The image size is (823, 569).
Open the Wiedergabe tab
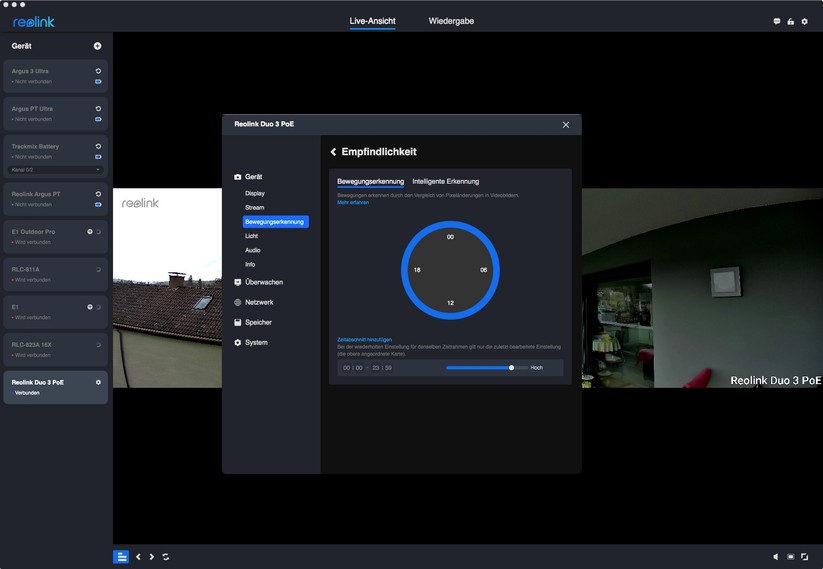tap(451, 21)
